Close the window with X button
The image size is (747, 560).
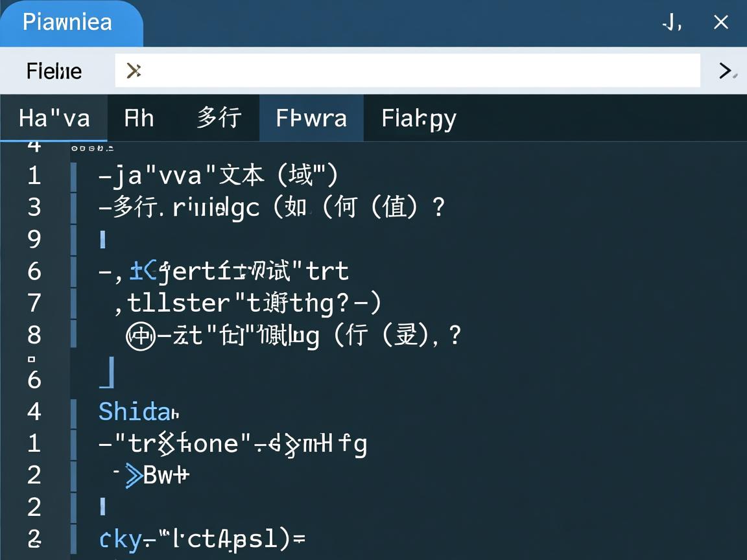click(x=720, y=23)
